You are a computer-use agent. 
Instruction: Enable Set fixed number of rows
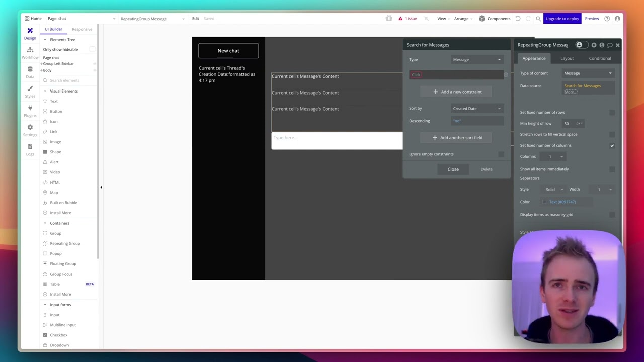tap(612, 112)
